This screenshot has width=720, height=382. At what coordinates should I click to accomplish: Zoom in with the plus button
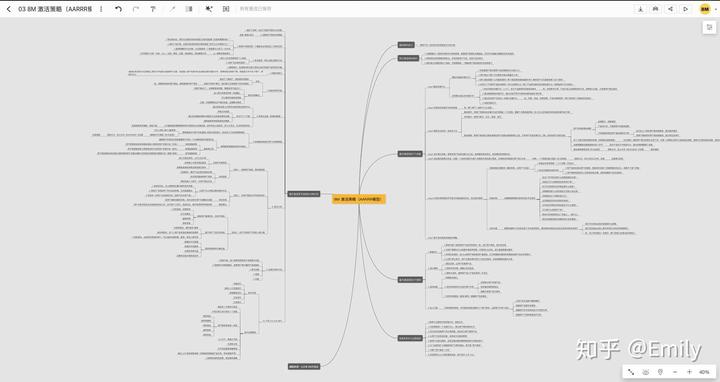(689, 372)
